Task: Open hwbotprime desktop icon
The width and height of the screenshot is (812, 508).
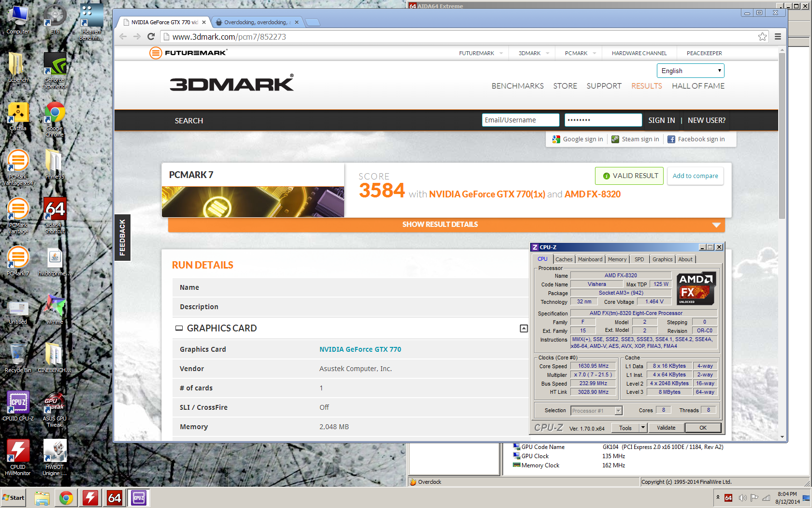Action: pyautogui.click(x=55, y=261)
